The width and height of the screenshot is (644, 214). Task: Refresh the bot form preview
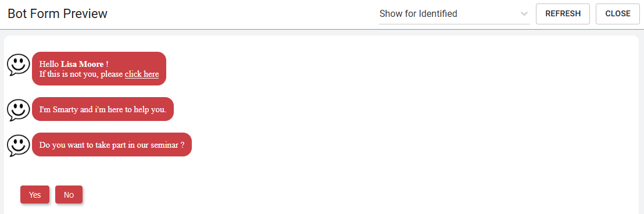click(563, 14)
